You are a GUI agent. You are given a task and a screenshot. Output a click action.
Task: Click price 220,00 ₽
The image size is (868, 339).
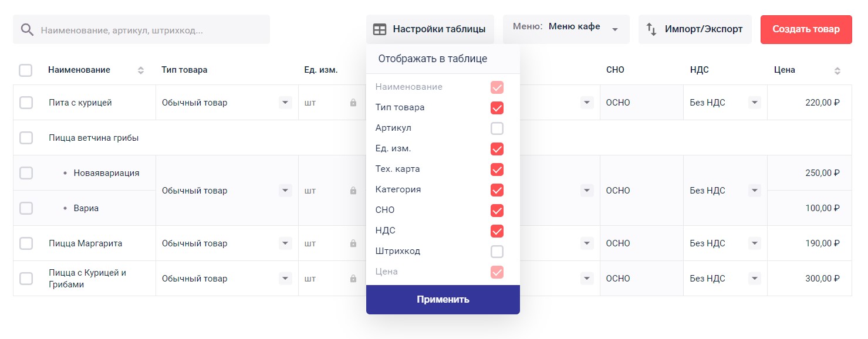[x=823, y=103]
